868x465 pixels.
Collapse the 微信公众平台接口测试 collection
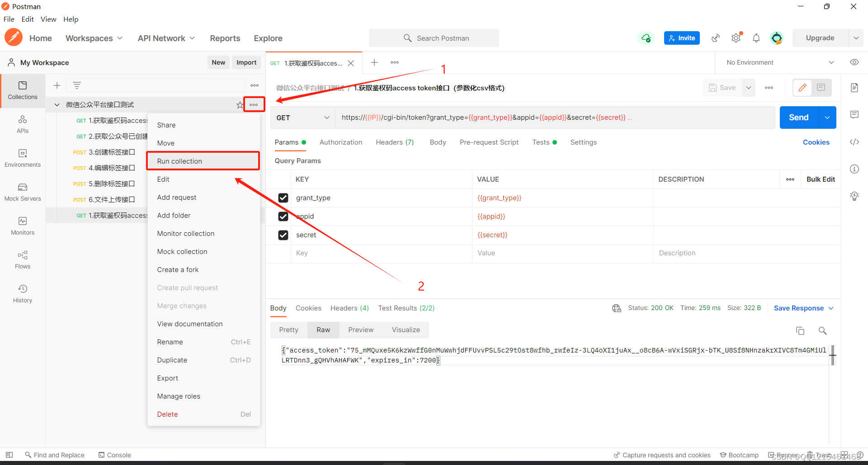(57, 105)
